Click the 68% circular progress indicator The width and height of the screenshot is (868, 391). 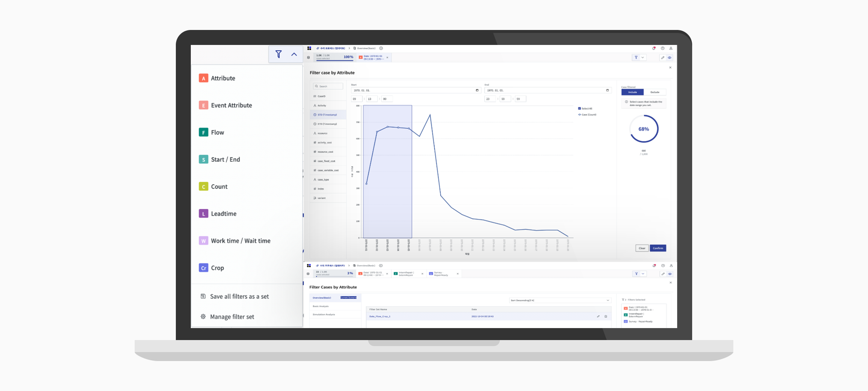pyautogui.click(x=644, y=129)
